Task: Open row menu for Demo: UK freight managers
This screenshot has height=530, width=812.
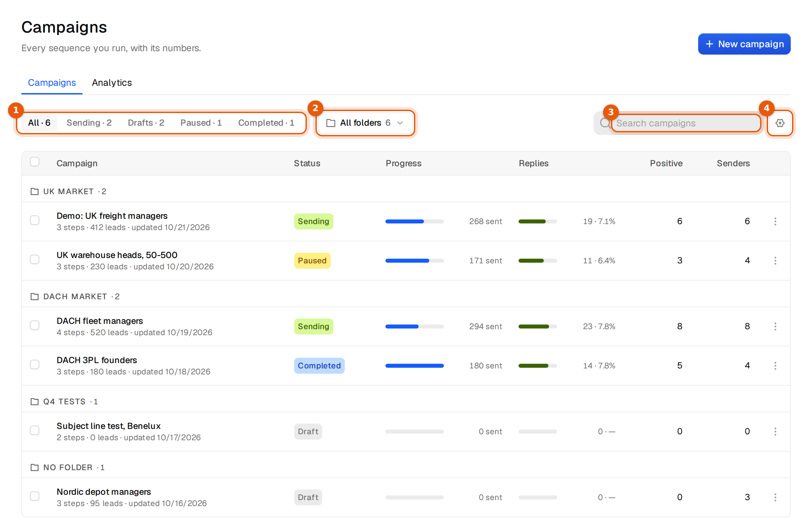Action: tap(775, 221)
